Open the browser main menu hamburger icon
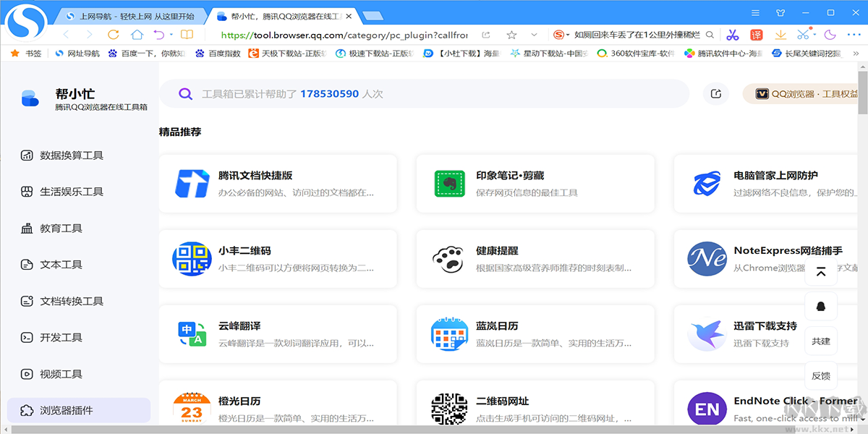This screenshot has width=868, height=434. 755,12
